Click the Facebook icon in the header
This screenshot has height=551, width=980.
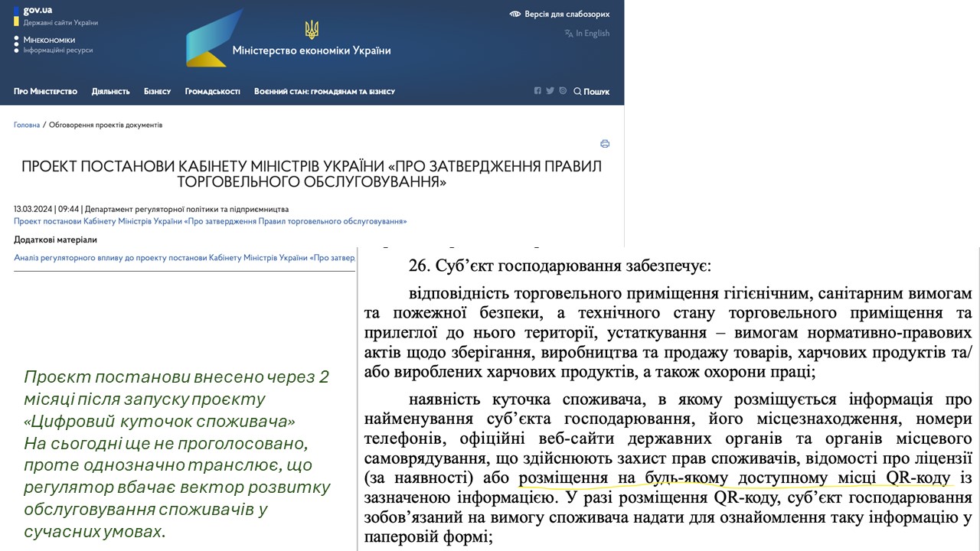[537, 91]
